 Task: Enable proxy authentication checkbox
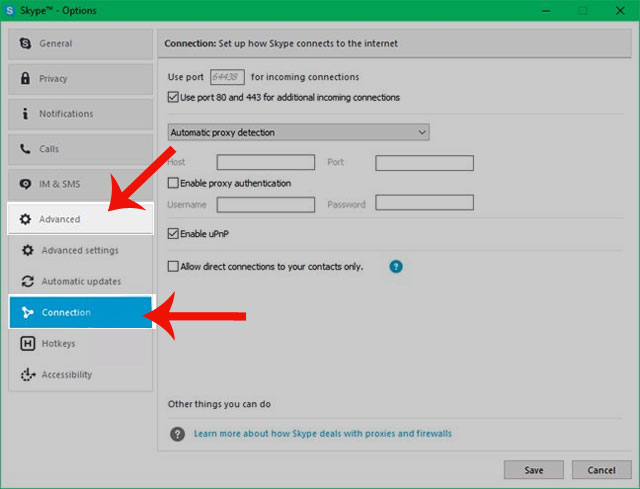(173, 183)
